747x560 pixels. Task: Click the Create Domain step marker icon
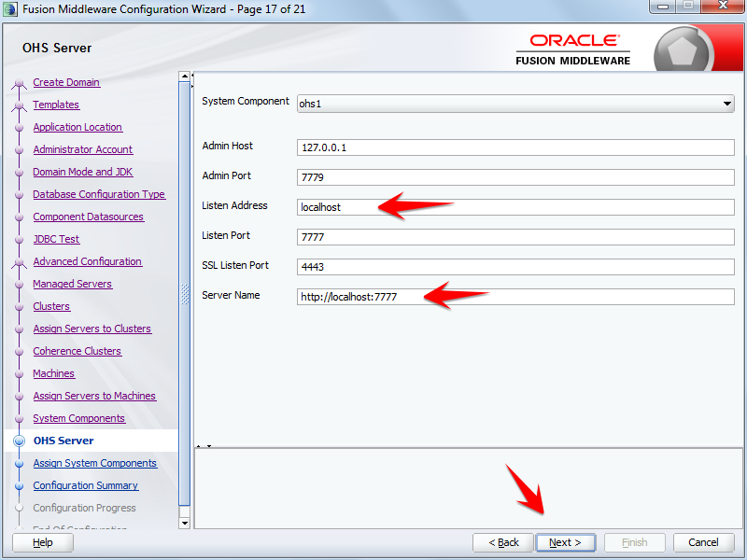pyautogui.click(x=19, y=82)
